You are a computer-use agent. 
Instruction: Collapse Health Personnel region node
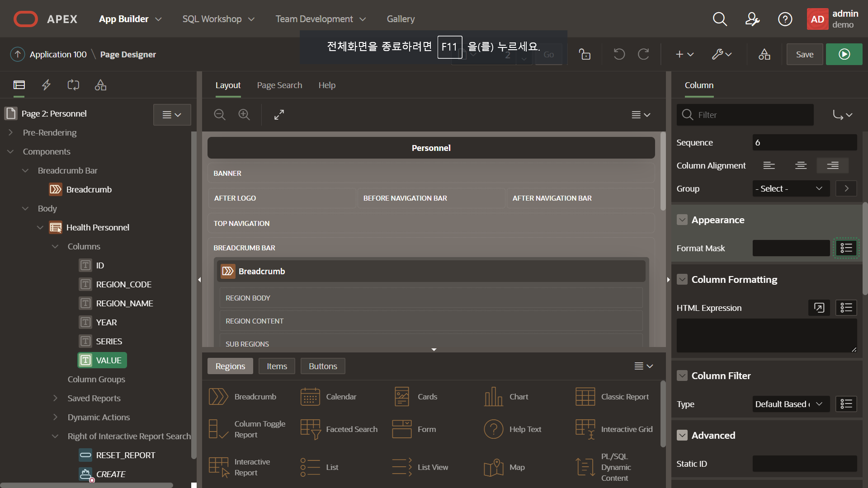[40, 227]
